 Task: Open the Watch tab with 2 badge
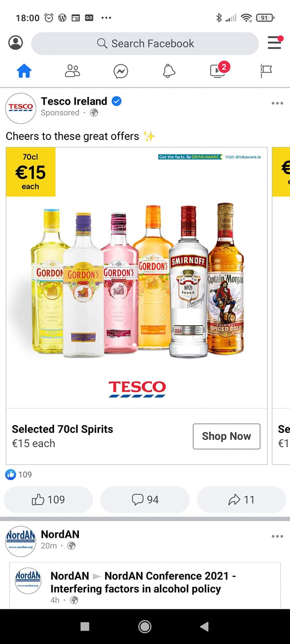[x=218, y=70]
